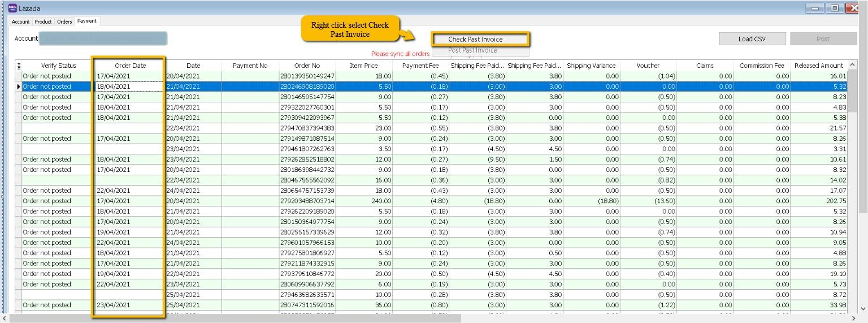Sort by the Order Date column header
The height and width of the screenshot is (323, 868).
130,66
